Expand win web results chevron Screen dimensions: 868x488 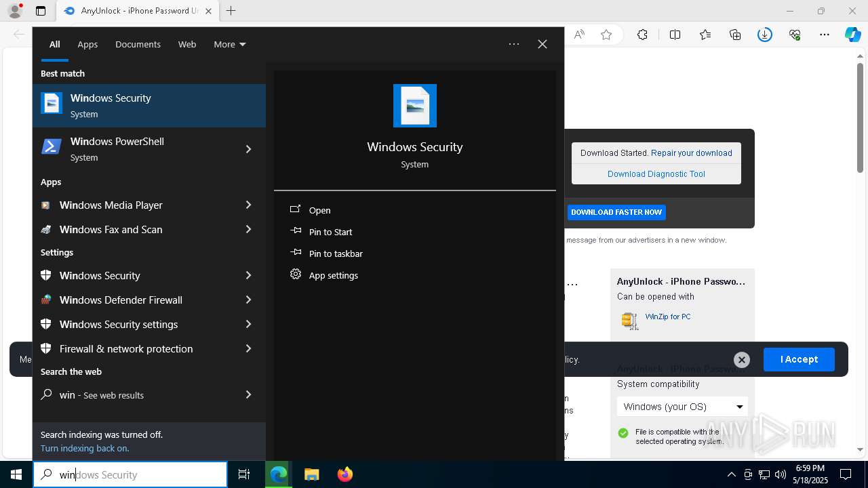[x=248, y=394]
